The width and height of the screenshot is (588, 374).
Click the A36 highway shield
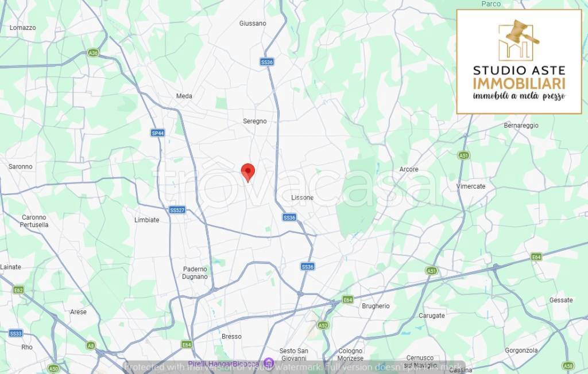click(92, 53)
